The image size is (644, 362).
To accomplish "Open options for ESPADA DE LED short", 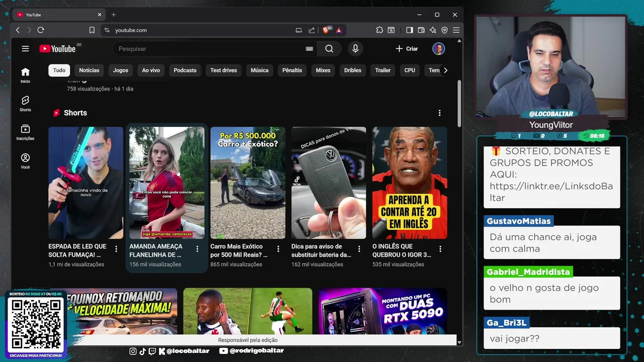I will [116, 249].
